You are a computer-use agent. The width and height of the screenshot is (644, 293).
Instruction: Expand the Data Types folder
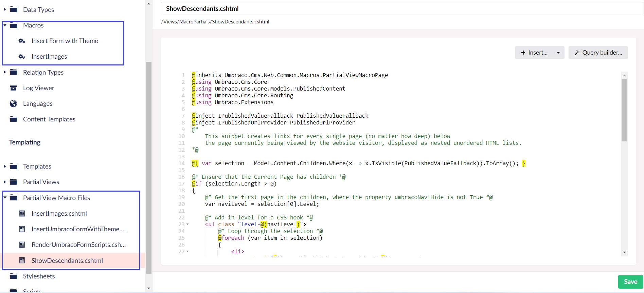pos(5,9)
